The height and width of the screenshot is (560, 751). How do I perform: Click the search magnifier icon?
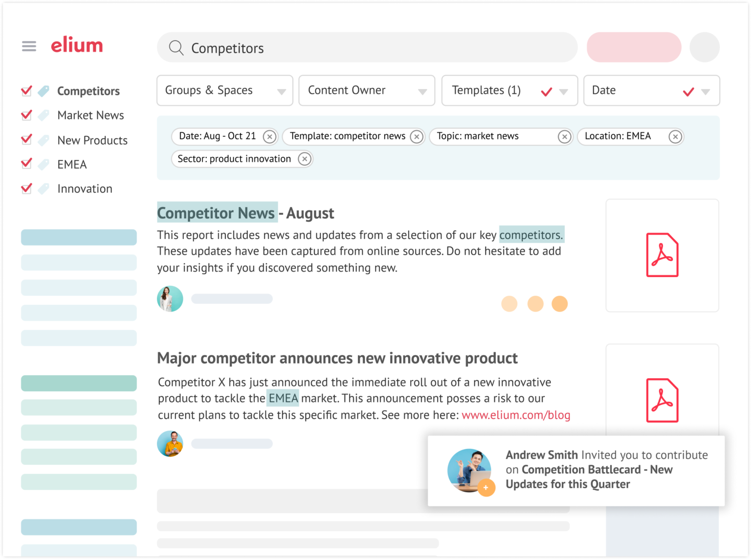tap(177, 47)
